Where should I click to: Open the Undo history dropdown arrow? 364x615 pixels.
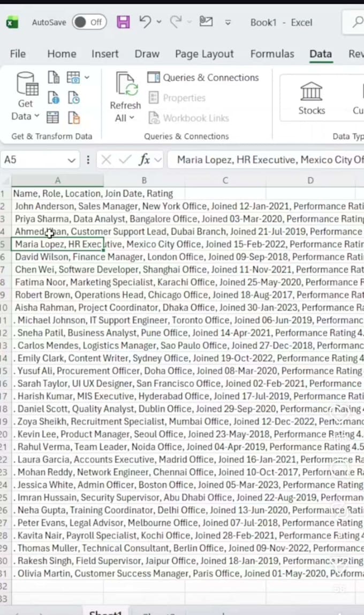point(158,22)
